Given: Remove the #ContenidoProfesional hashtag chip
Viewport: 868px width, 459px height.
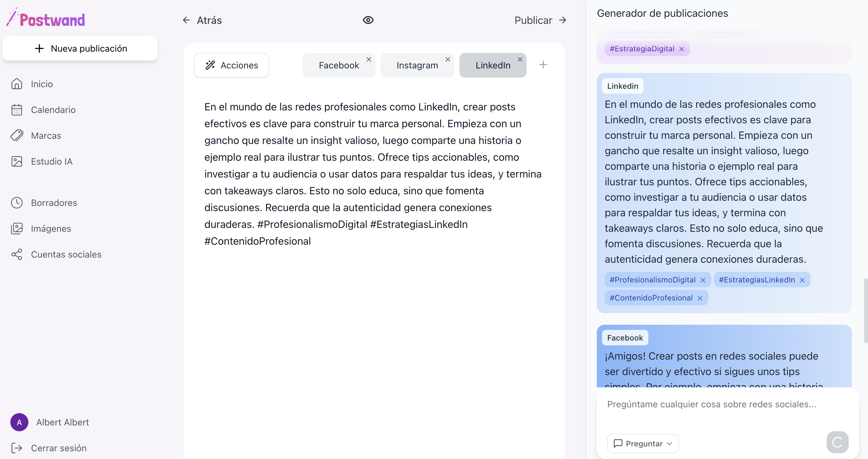Looking at the screenshot, I should (700, 298).
